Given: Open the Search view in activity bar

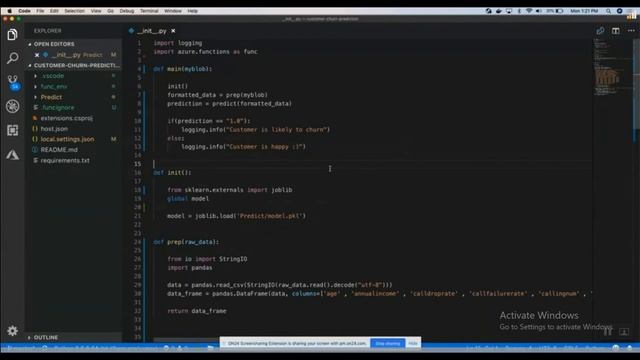Looking at the screenshot, I should tap(13, 58).
